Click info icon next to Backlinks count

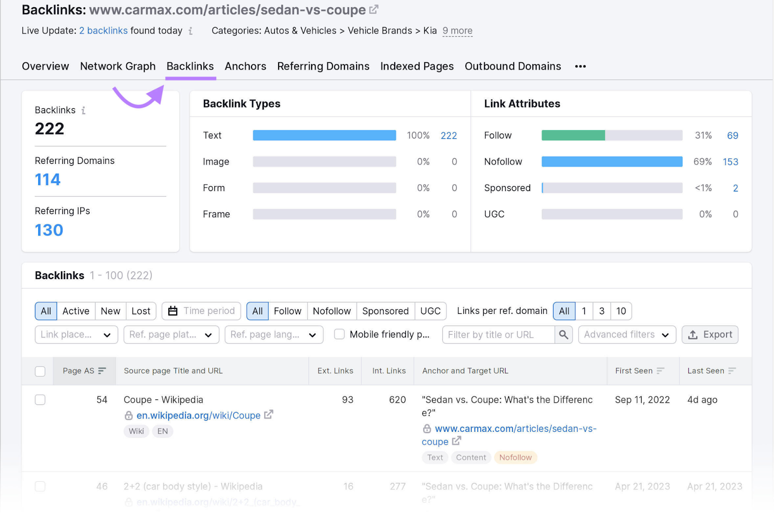point(84,110)
